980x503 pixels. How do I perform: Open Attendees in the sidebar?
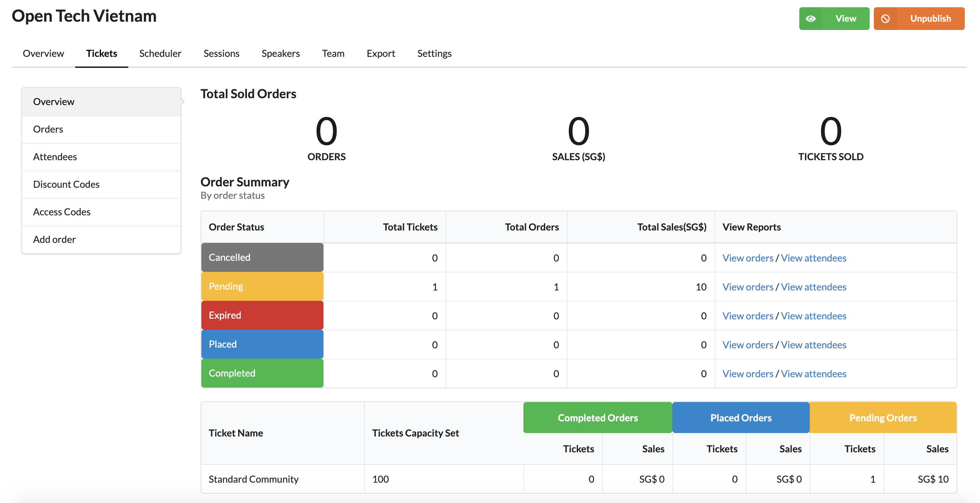click(101, 157)
